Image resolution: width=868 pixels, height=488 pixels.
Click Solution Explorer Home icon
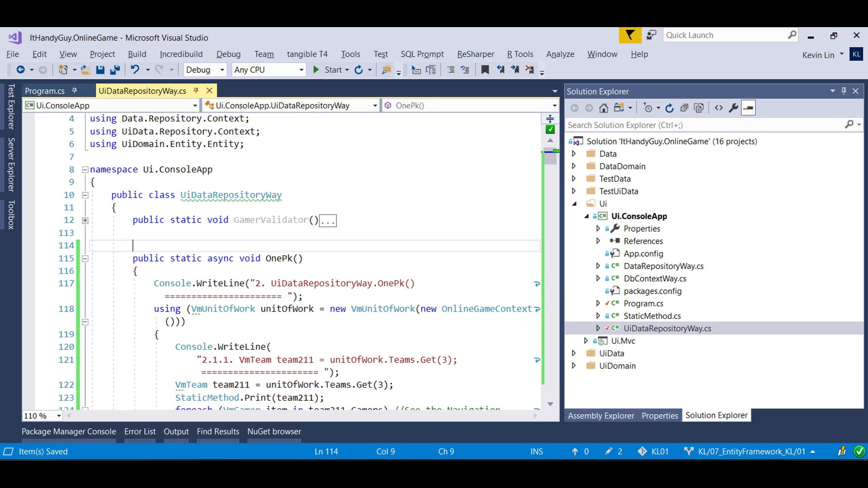point(604,108)
